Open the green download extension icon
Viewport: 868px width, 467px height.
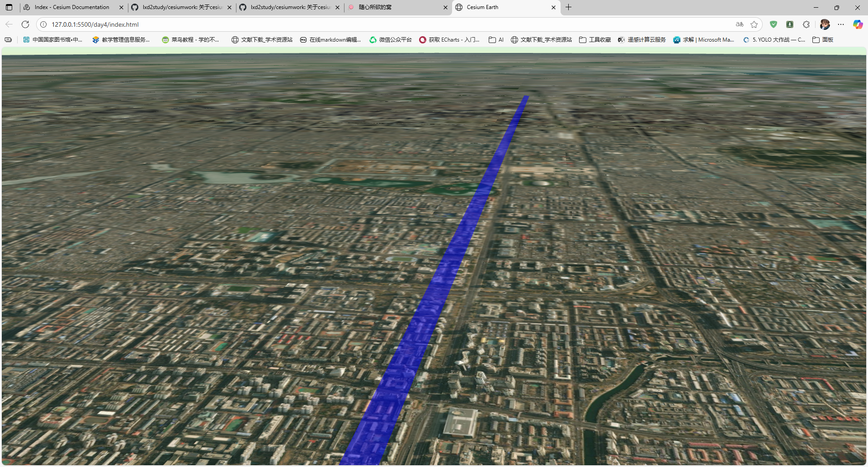point(790,24)
